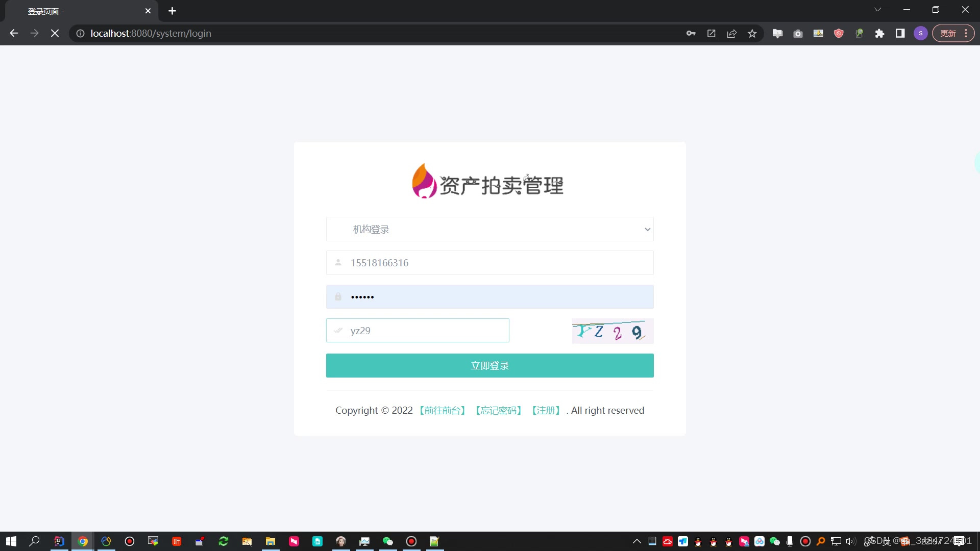This screenshot has width=980, height=551.
Task: Show hidden system tray icons chevron
Action: point(636,541)
